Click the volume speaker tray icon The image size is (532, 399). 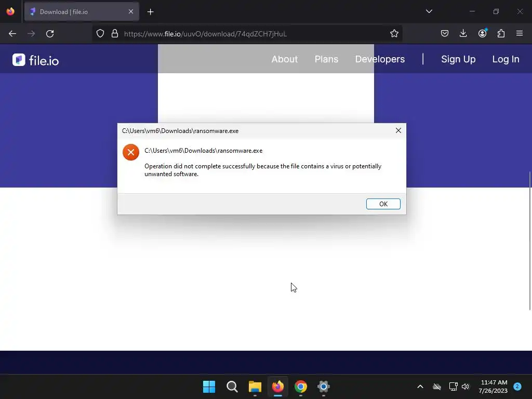(465, 387)
